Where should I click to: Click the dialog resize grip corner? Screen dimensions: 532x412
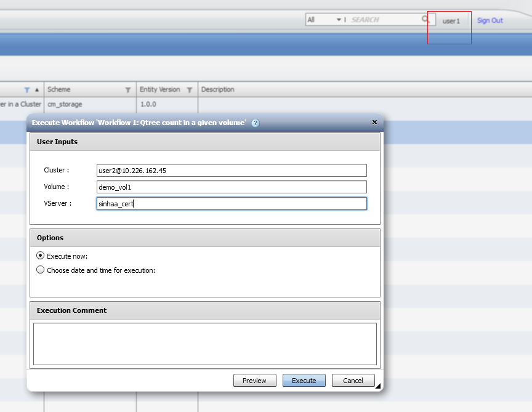coord(378,386)
